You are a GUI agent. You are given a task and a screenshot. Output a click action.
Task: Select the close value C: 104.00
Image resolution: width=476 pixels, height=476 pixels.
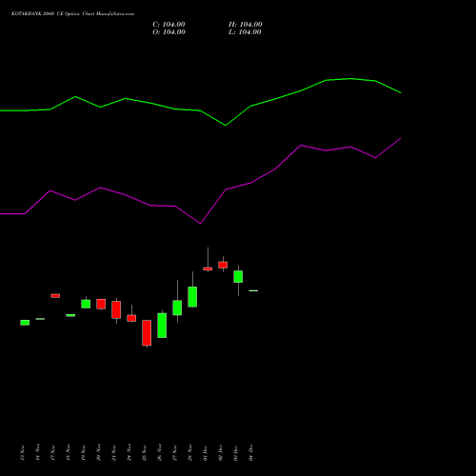169,25
